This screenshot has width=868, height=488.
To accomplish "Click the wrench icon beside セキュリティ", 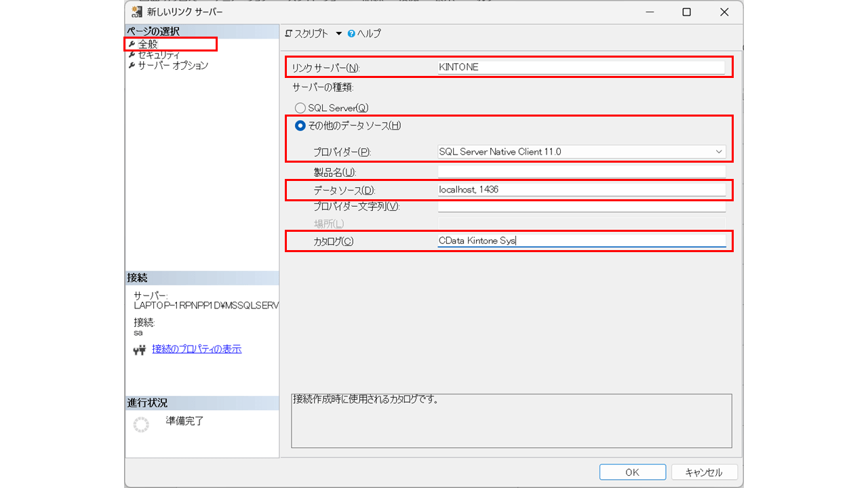I will [x=132, y=55].
